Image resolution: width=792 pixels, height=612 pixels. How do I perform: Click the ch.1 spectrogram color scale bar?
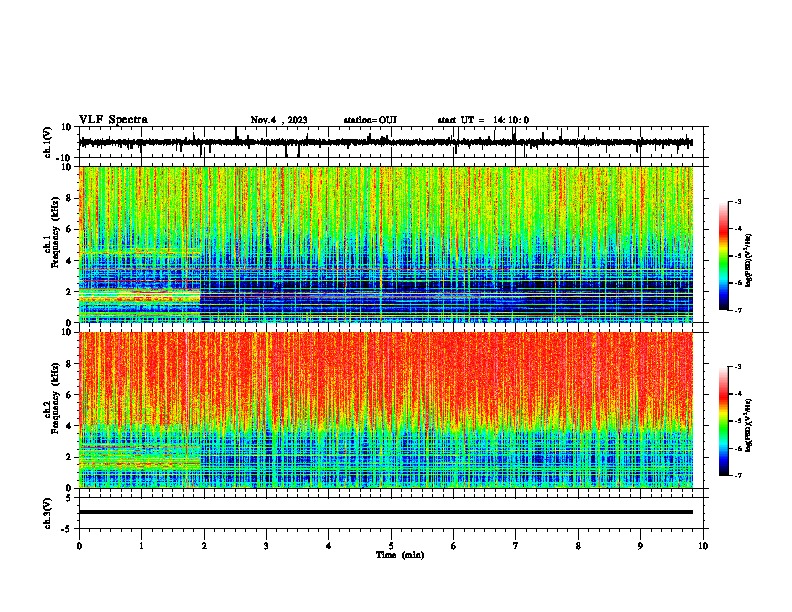(x=724, y=255)
